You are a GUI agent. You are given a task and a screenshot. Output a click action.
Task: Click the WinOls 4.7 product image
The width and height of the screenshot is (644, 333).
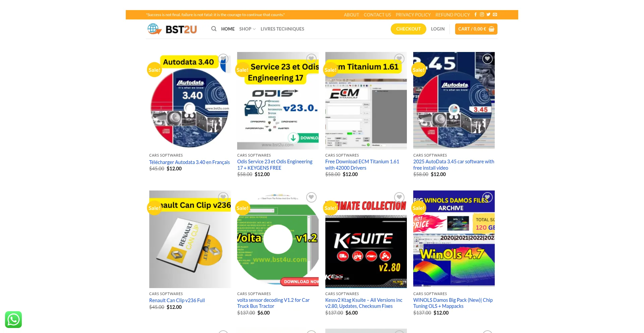click(454, 239)
